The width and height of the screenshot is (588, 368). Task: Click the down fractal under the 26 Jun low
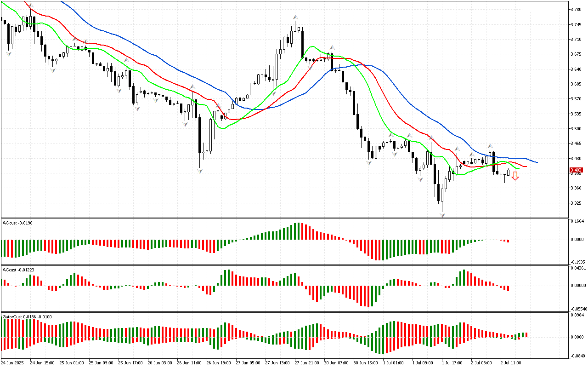[200, 171]
